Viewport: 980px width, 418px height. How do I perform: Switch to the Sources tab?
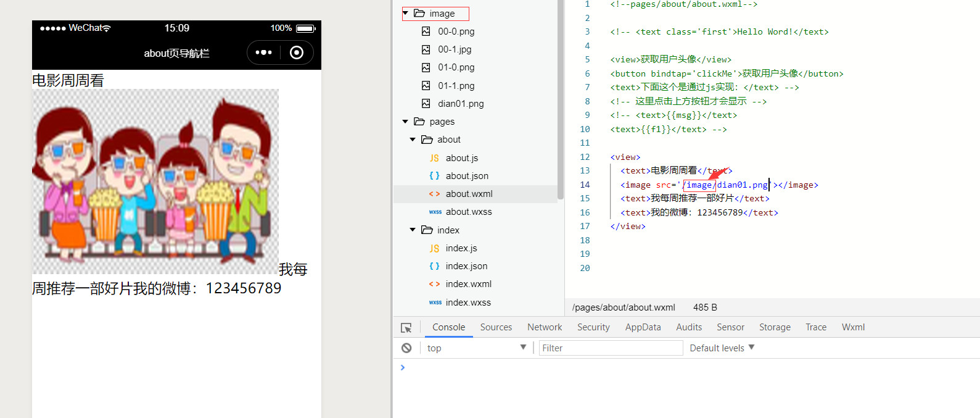pyautogui.click(x=496, y=327)
